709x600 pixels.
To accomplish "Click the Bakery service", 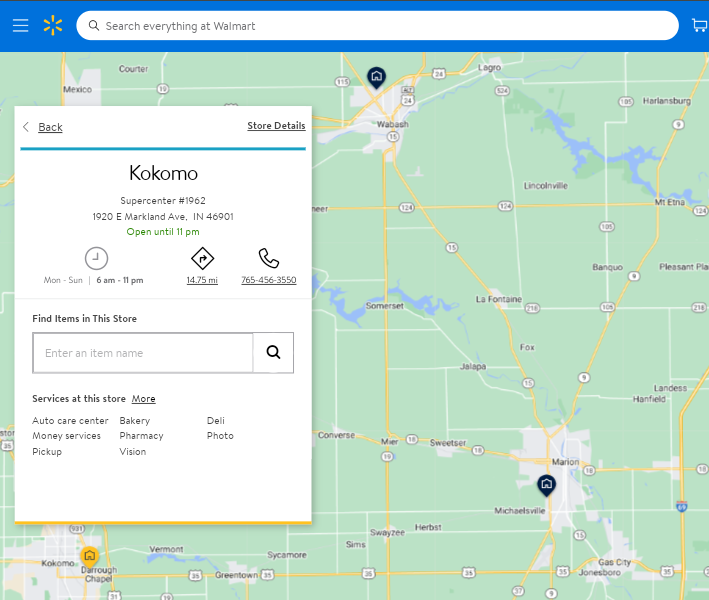I will tap(134, 420).
